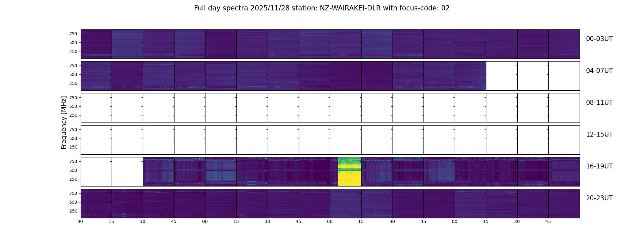Click the plot title mentioning NZ-WAIRAKEI-DLR
This screenshot has height=245, width=644.
[x=322, y=8]
